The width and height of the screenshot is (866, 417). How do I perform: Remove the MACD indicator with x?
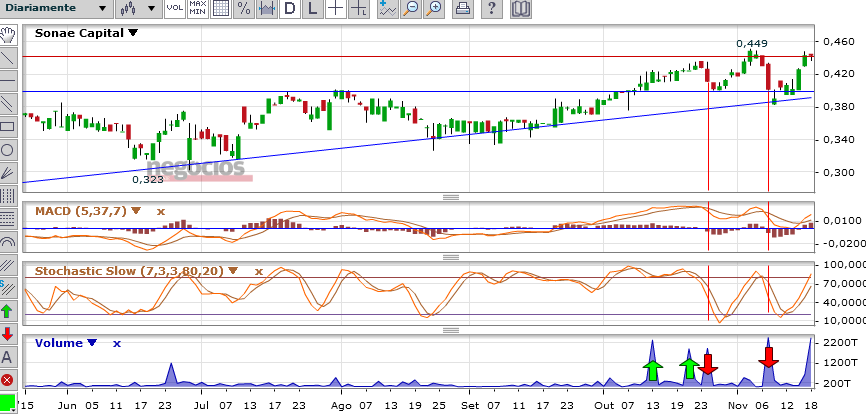[x=161, y=212]
